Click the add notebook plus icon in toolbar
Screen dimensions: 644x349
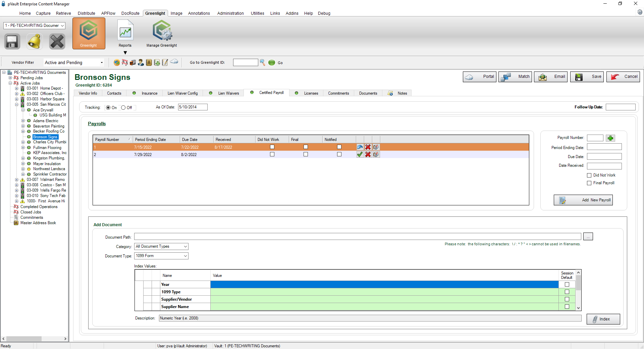(157, 62)
